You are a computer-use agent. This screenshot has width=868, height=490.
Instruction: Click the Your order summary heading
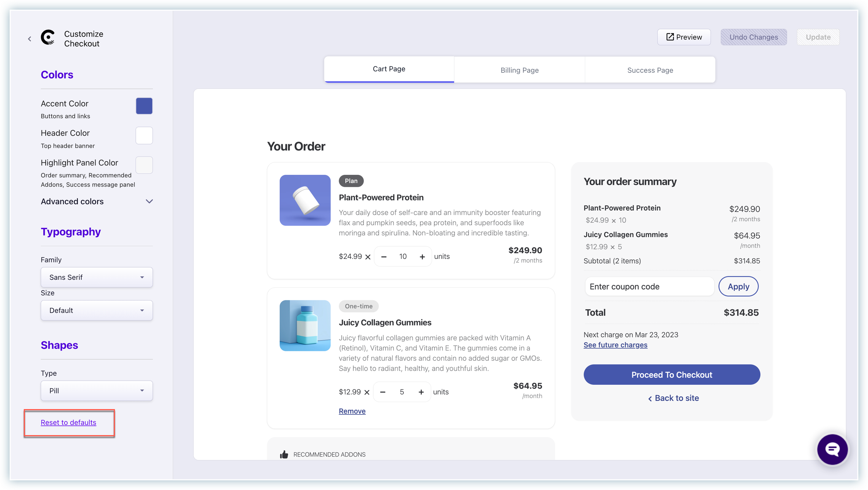pyautogui.click(x=630, y=182)
